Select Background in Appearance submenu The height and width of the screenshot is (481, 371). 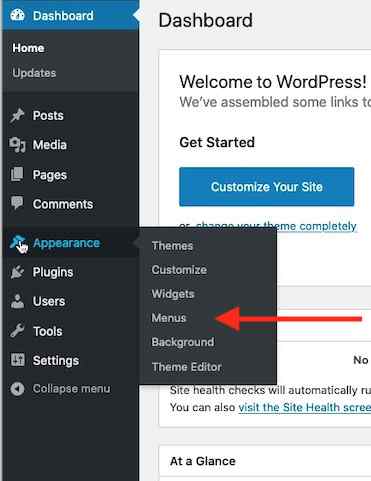[183, 342]
